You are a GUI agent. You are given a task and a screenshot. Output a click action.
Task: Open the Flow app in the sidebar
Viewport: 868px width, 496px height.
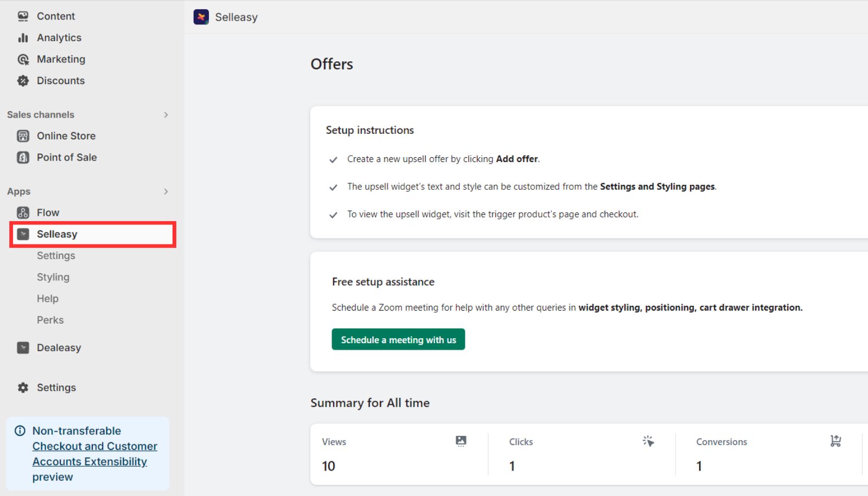click(x=48, y=212)
